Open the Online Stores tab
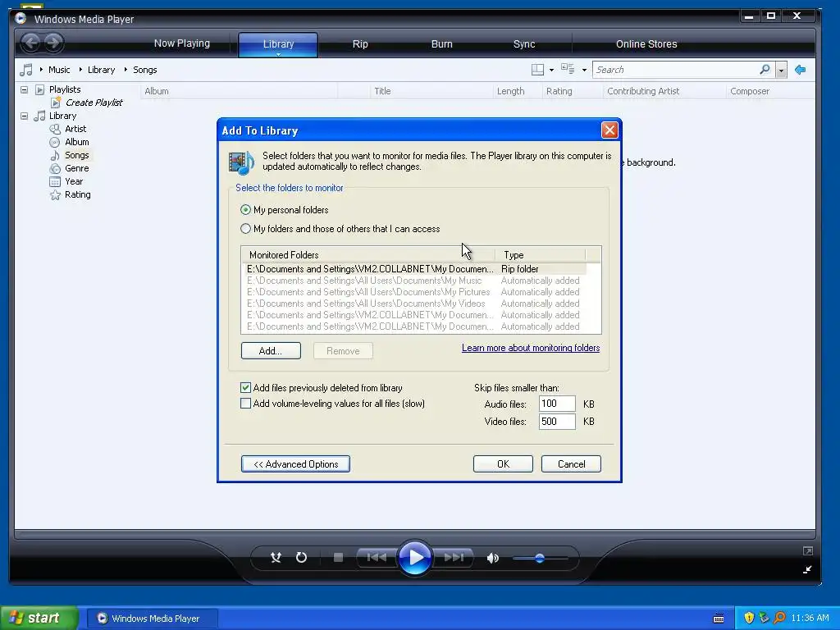The width and height of the screenshot is (840, 630). click(x=646, y=44)
